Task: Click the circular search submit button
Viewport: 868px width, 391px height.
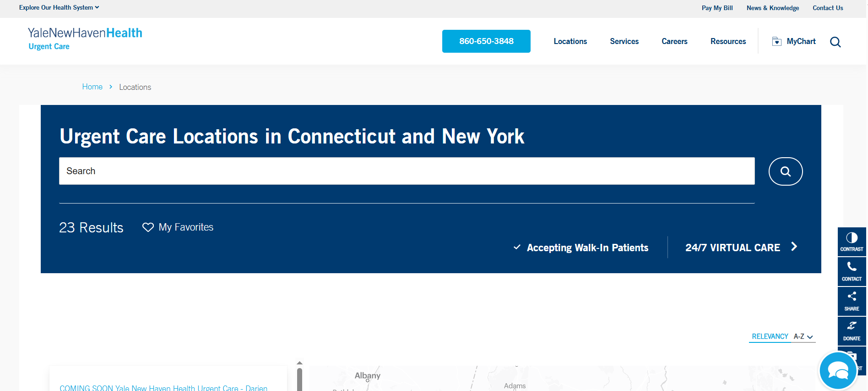Action: click(x=785, y=171)
